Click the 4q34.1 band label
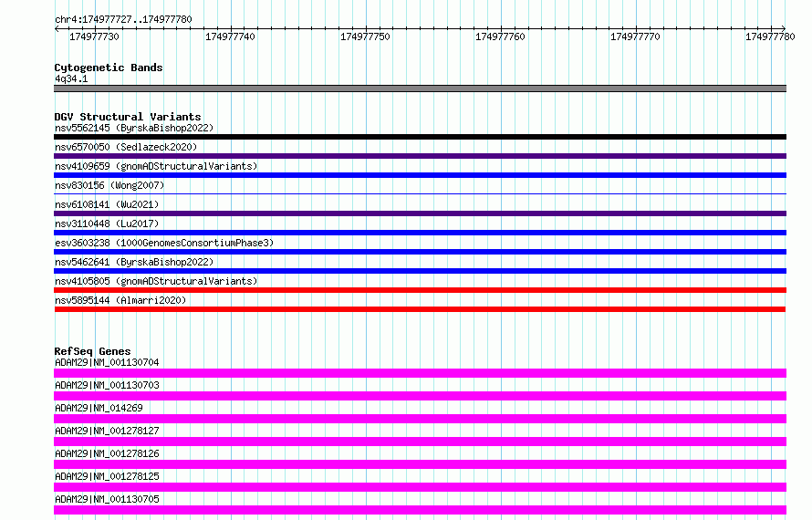Screen dimensions: 812x520 point(71,78)
